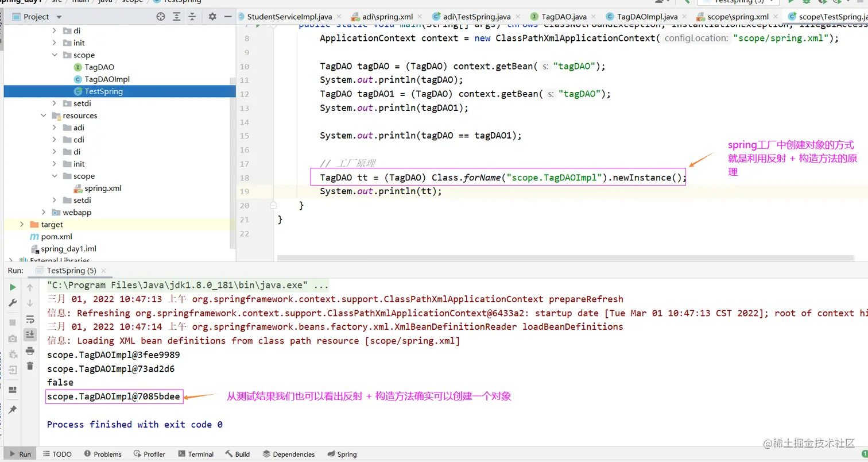Expand the cdi folder in resources
The width and height of the screenshot is (868, 462).
[x=55, y=140]
